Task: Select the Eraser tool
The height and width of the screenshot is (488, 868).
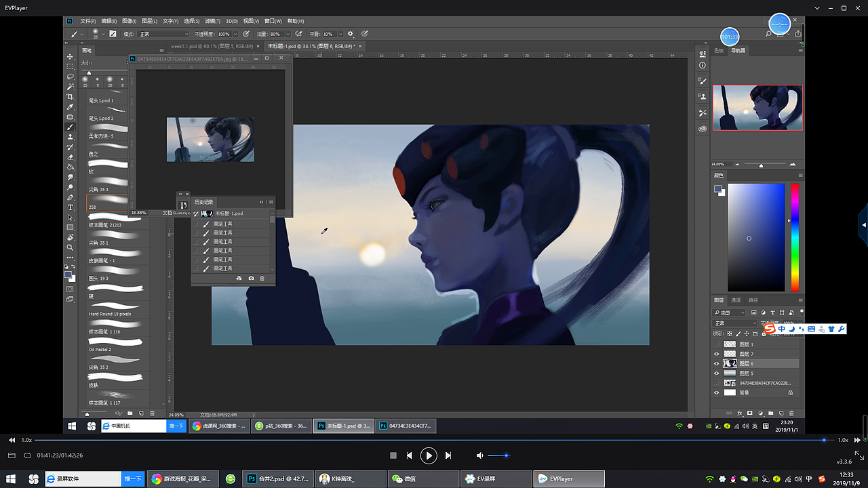Action: click(71, 157)
